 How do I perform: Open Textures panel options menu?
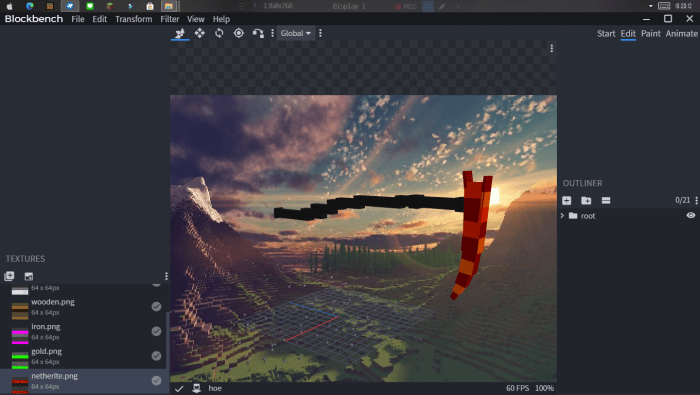click(166, 276)
